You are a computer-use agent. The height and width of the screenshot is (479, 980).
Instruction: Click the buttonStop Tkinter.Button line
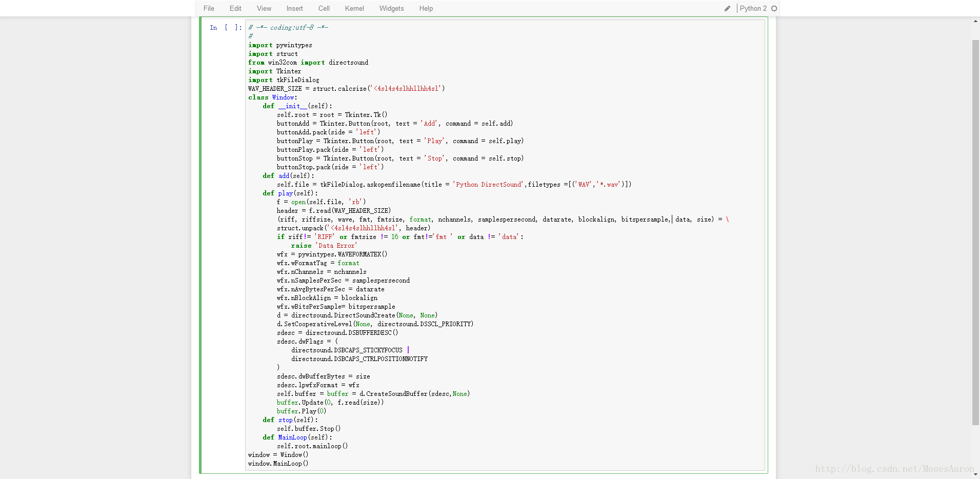point(401,158)
